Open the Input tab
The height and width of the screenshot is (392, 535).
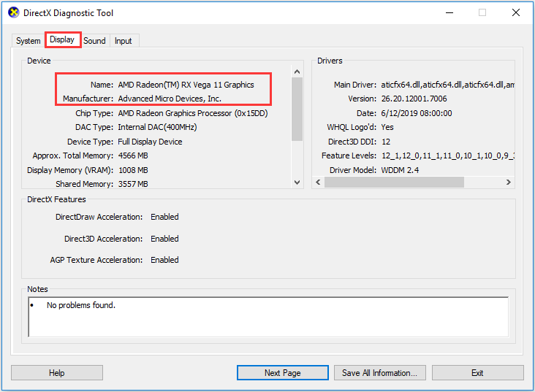click(124, 41)
